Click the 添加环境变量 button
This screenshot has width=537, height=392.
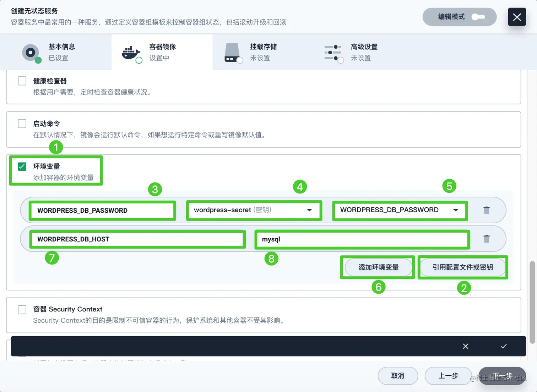click(x=378, y=267)
